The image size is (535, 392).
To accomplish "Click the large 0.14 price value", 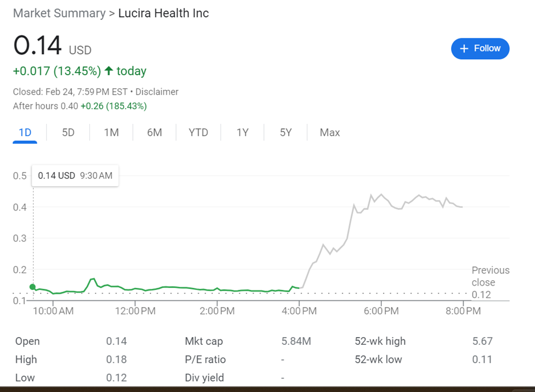I will point(37,45).
